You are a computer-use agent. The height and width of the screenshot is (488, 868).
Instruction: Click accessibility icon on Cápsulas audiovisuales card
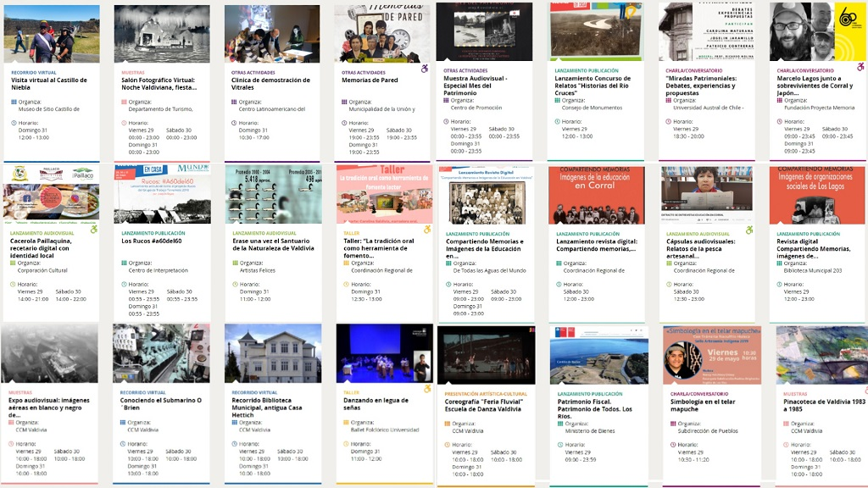pyautogui.click(x=749, y=230)
